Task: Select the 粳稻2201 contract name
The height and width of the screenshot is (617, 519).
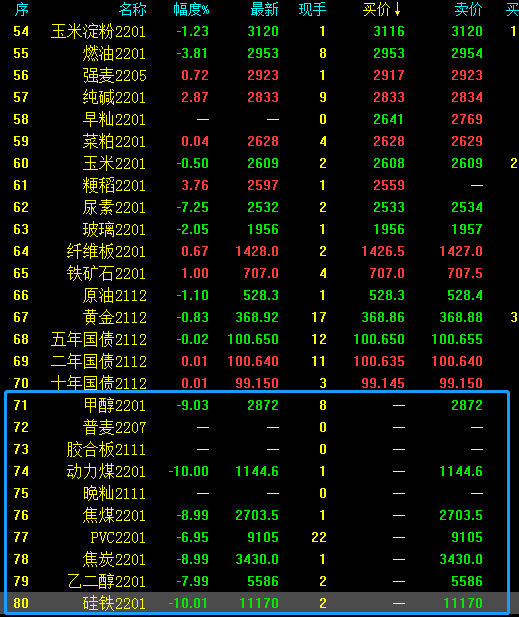Action: coord(114,186)
